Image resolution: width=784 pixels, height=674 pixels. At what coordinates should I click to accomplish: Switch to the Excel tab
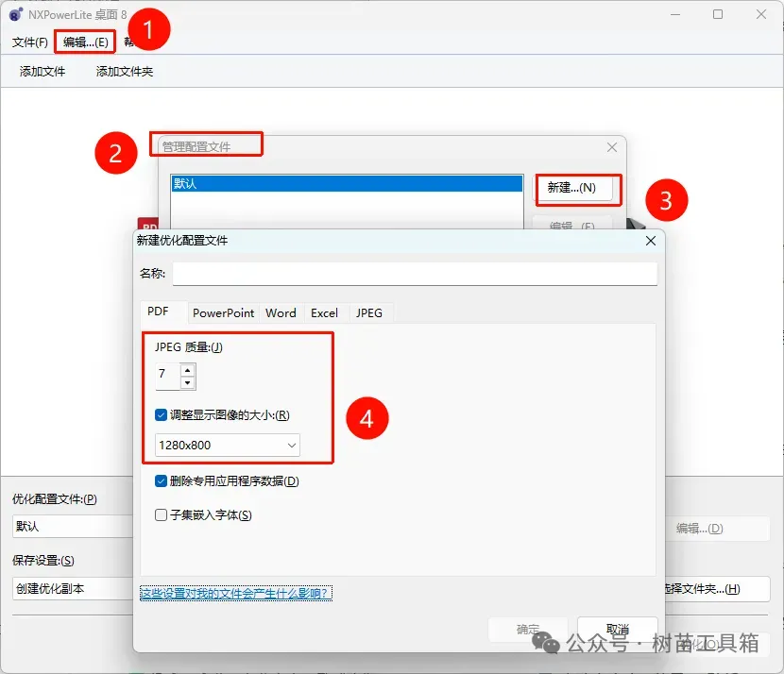(325, 313)
